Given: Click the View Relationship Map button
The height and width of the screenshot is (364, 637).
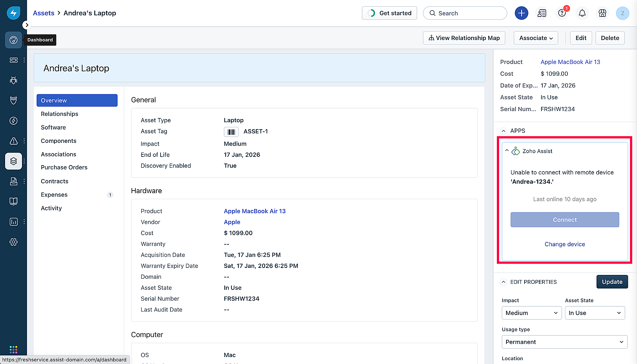Looking at the screenshot, I should point(464,38).
